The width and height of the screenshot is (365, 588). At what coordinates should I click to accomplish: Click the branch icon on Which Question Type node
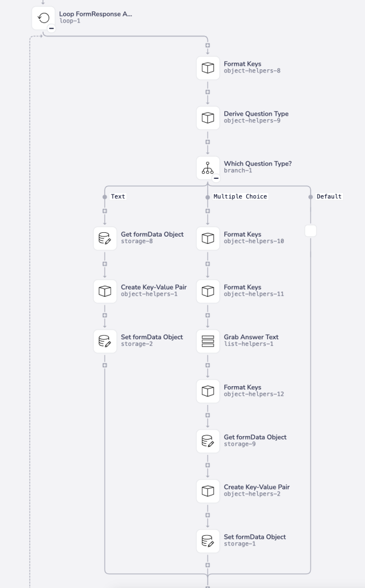pyautogui.click(x=209, y=168)
